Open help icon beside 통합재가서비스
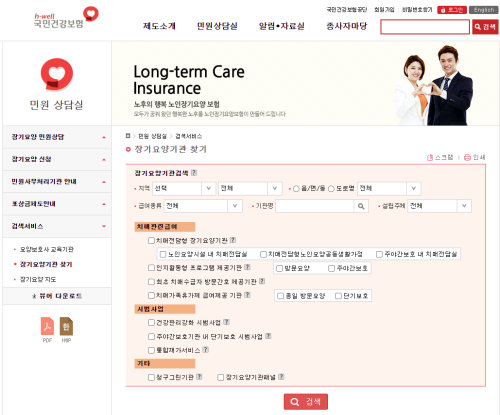The height and width of the screenshot is (415, 500). [x=206, y=350]
